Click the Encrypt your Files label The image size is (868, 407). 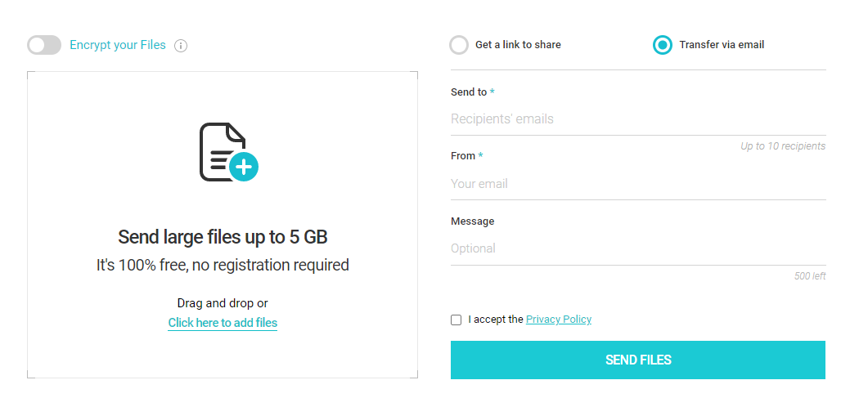(x=117, y=45)
